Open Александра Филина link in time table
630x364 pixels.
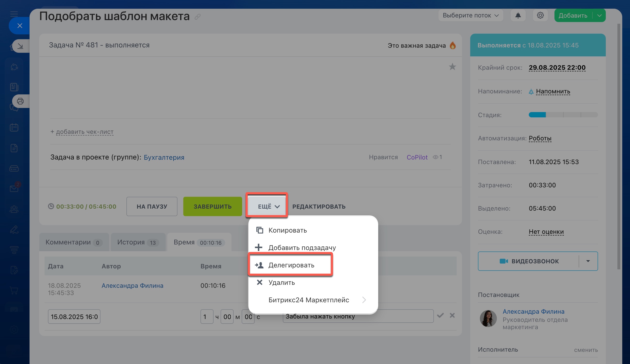pyautogui.click(x=132, y=286)
